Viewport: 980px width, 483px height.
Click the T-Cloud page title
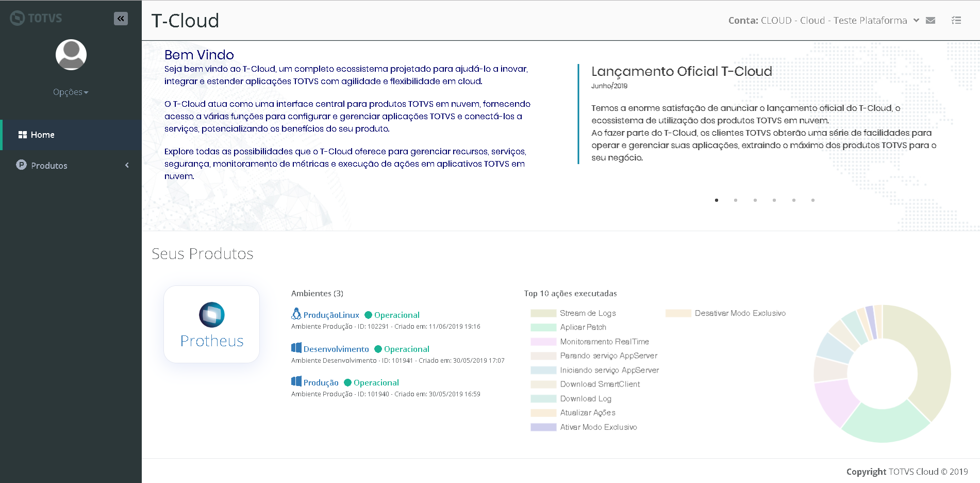[185, 21]
